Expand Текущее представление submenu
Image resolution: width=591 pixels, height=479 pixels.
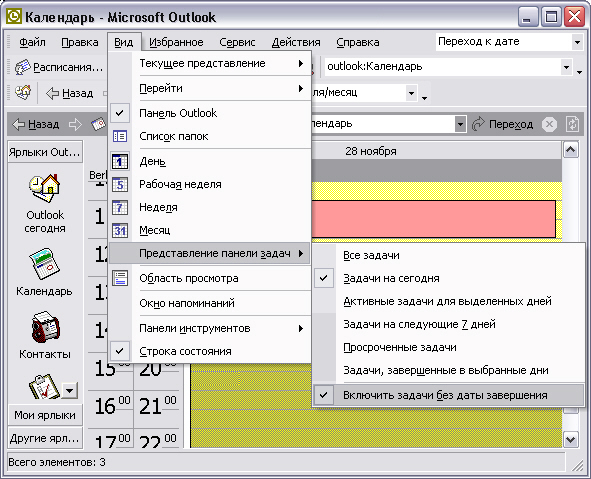pos(210,63)
